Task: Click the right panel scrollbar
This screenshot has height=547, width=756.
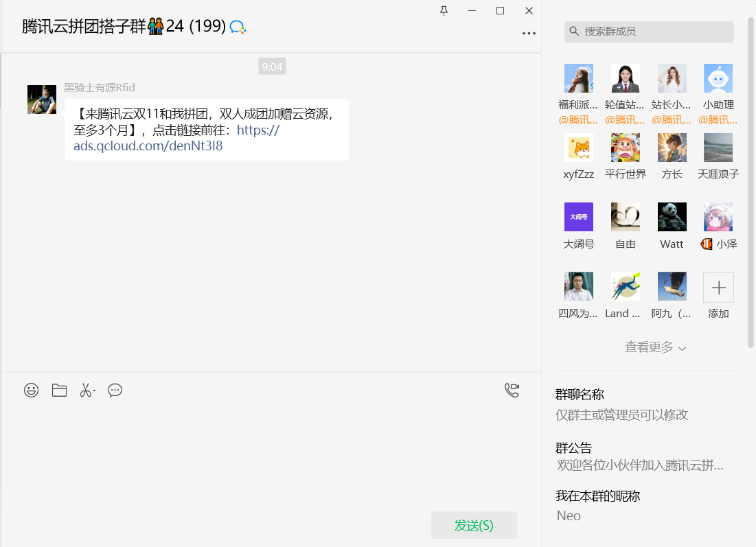Action: pos(751,182)
